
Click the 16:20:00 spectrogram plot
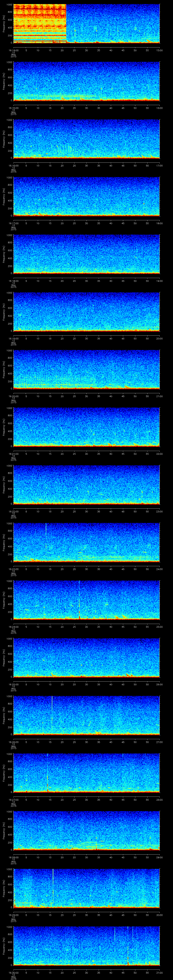point(86,369)
